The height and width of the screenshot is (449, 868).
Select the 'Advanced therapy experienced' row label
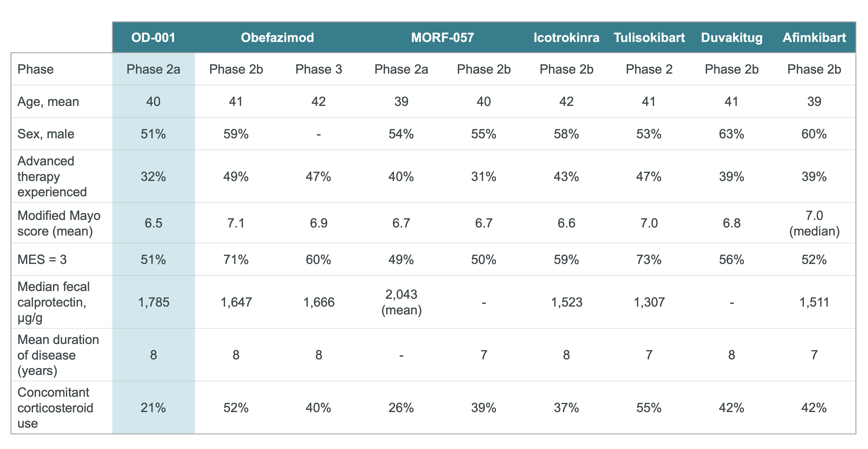[52, 176]
